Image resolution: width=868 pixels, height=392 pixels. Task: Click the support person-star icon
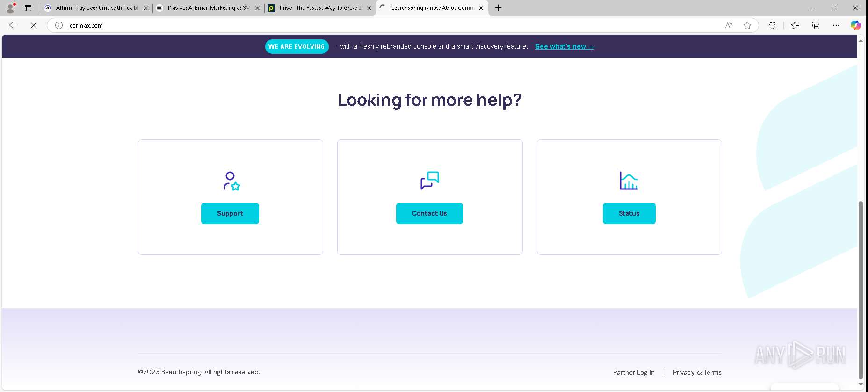(231, 181)
